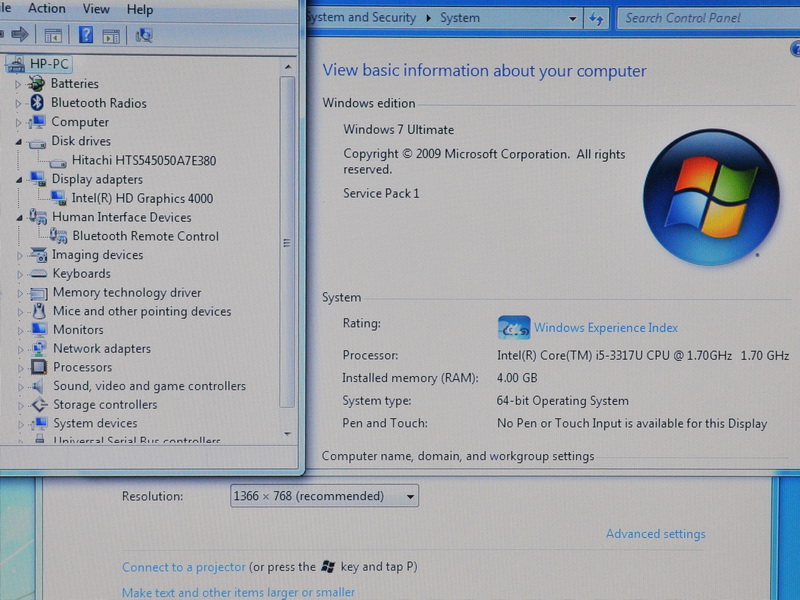Viewport: 800px width, 600px height.
Task: Collapse the Display adapters tree node
Action: tap(19, 180)
